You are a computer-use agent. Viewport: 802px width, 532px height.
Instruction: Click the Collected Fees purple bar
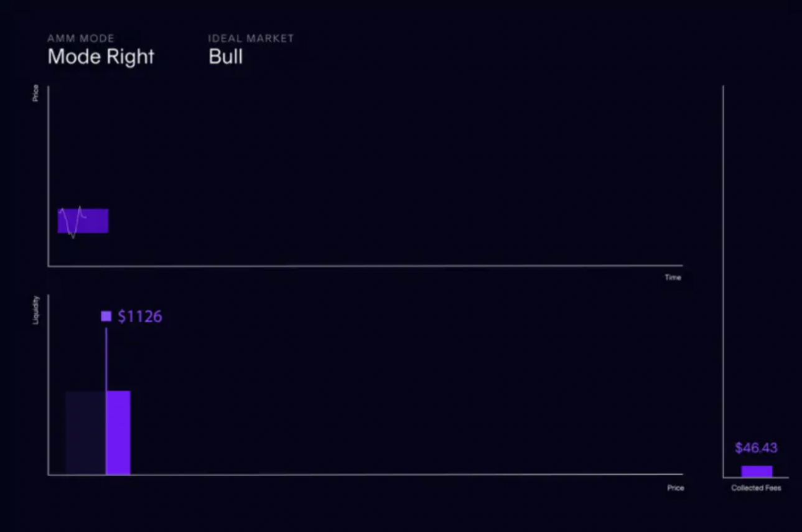[757, 471]
